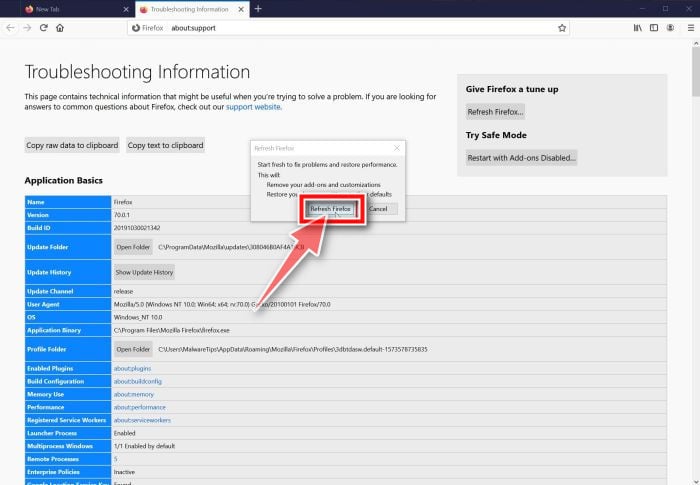Screen dimensions: 700x485
Task: Open the Firefox Account icon
Action: (670, 28)
